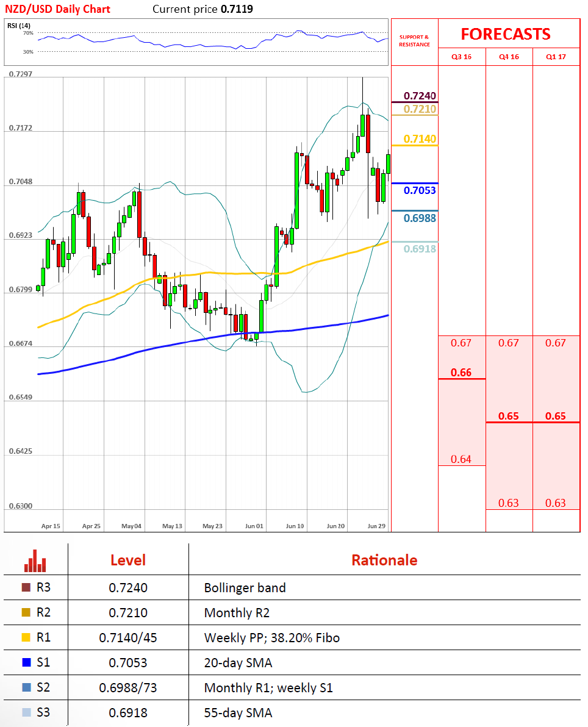Click the S1 level cell 0.7053

pyautogui.click(x=128, y=663)
